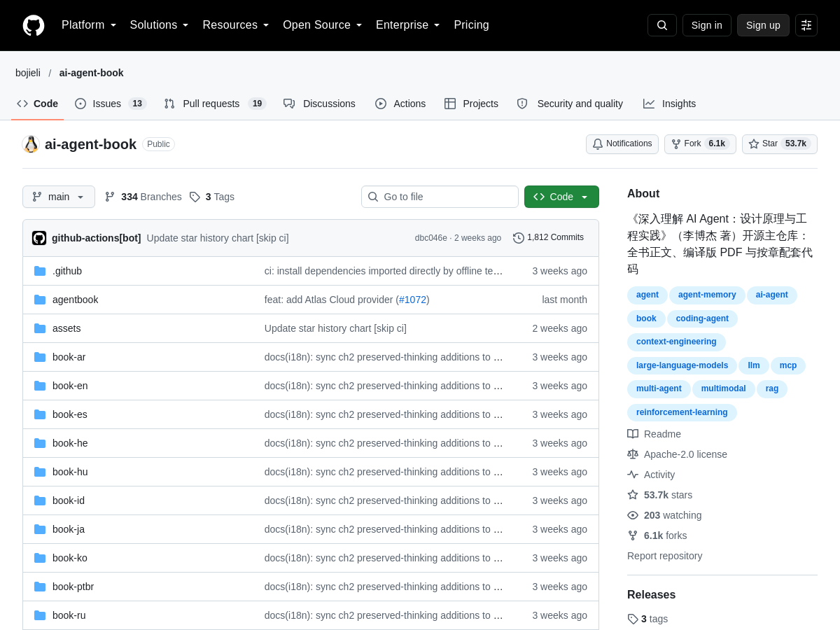Screen dimensions: 840x630
Task: Click the tag icon next to 3 Tags
Action: (195, 197)
